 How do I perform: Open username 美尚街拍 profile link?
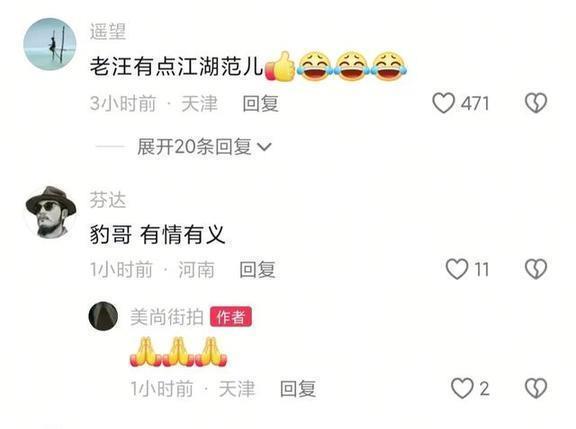coord(167,317)
